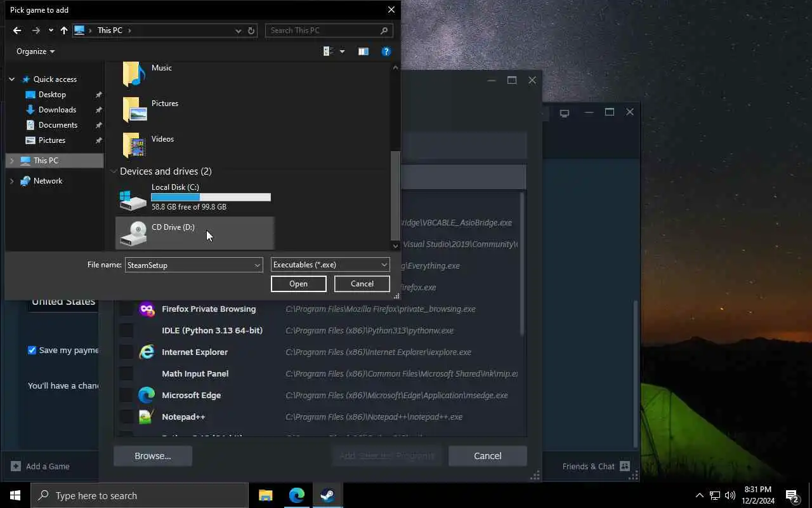The height and width of the screenshot is (508, 812).
Task: Open the Pictures folder in main pane
Action: tap(151, 109)
